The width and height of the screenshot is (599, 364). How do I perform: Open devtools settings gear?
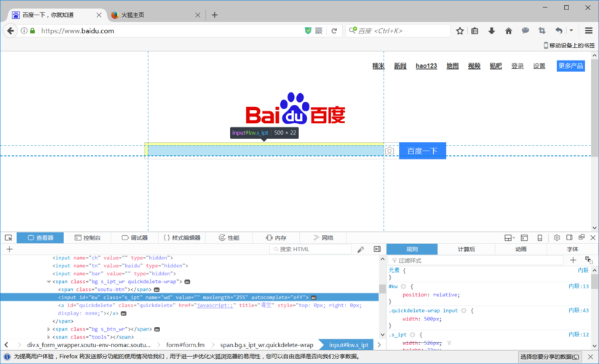(557, 237)
